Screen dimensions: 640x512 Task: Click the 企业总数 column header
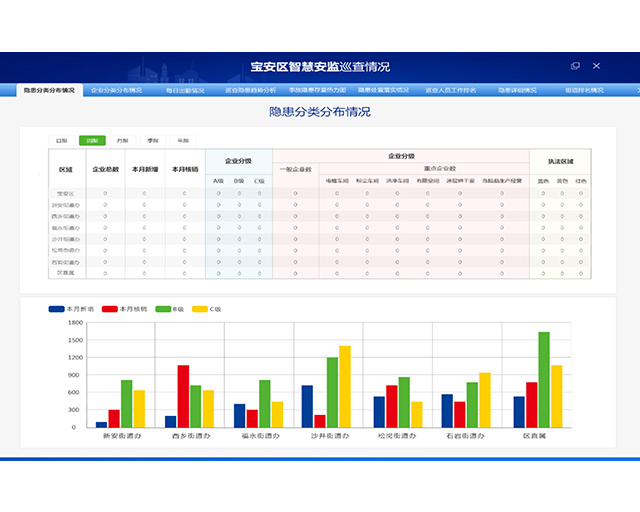[106, 169]
